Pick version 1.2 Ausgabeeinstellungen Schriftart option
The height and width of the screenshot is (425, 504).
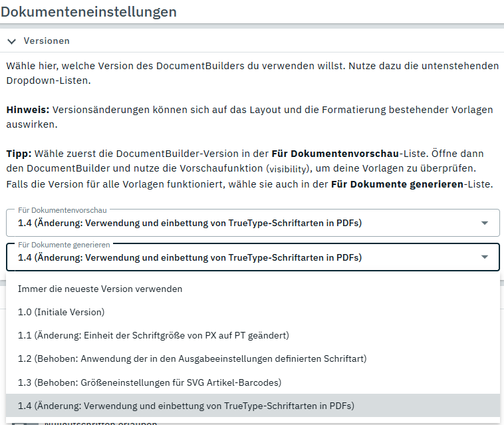pos(192,358)
